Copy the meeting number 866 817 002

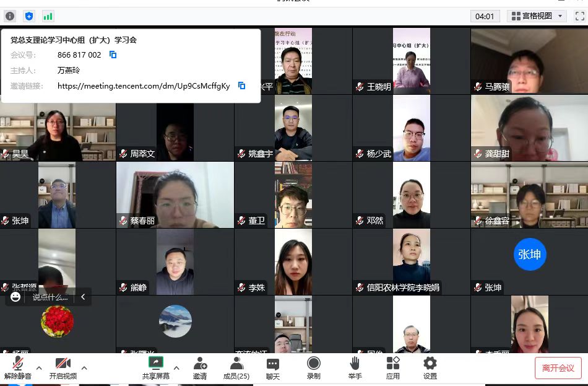tap(113, 55)
